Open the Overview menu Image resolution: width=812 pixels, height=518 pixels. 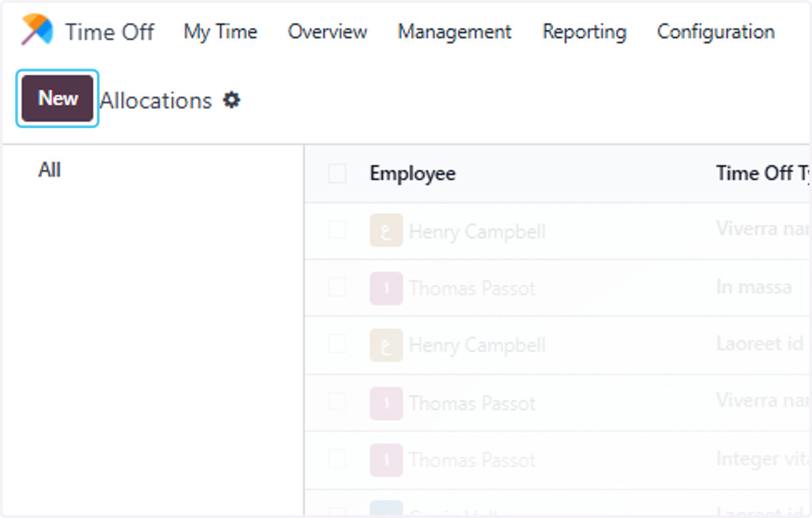pos(328,32)
